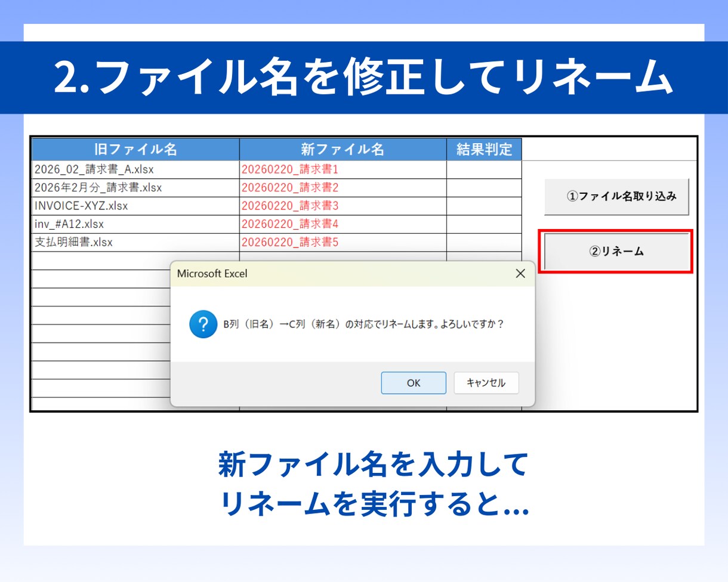This screenshot has width=728, height=582.
Task: Click the blue question mark dialog icon
Action: coord(203,324)
